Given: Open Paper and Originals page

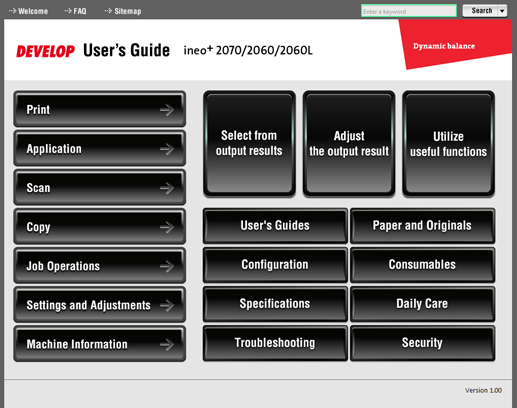Looking at the screenshot, I should 422,226.
